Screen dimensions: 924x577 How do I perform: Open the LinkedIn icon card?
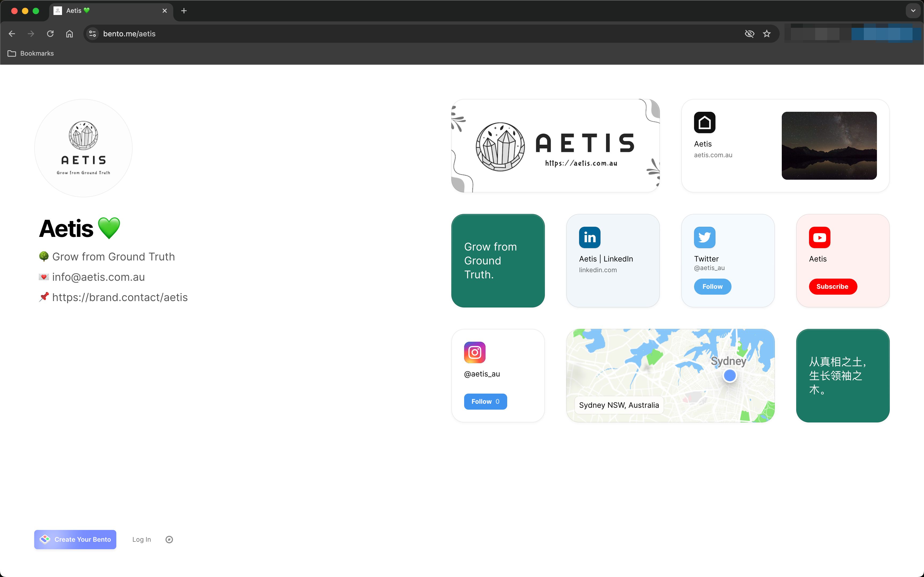tap(590, 237)
